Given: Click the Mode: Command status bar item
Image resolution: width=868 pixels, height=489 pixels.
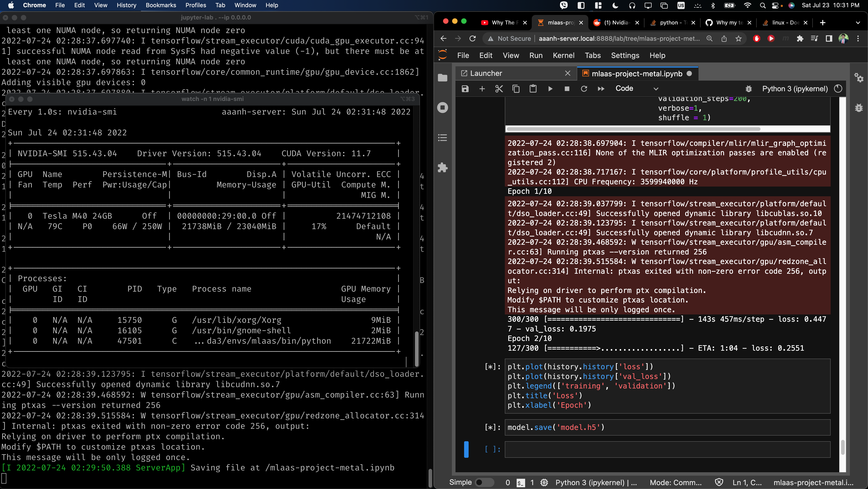Looking at the screenshot, I should 676,483.
